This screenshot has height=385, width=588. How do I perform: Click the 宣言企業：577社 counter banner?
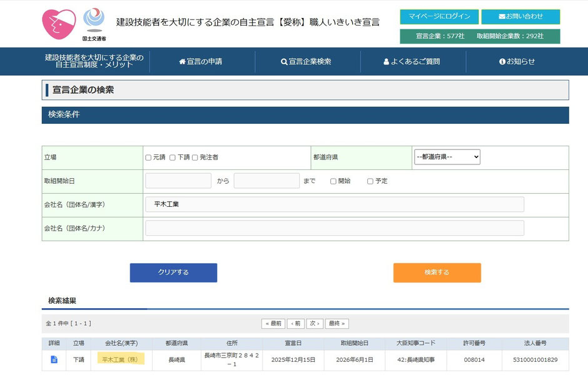tap(440, 36)
